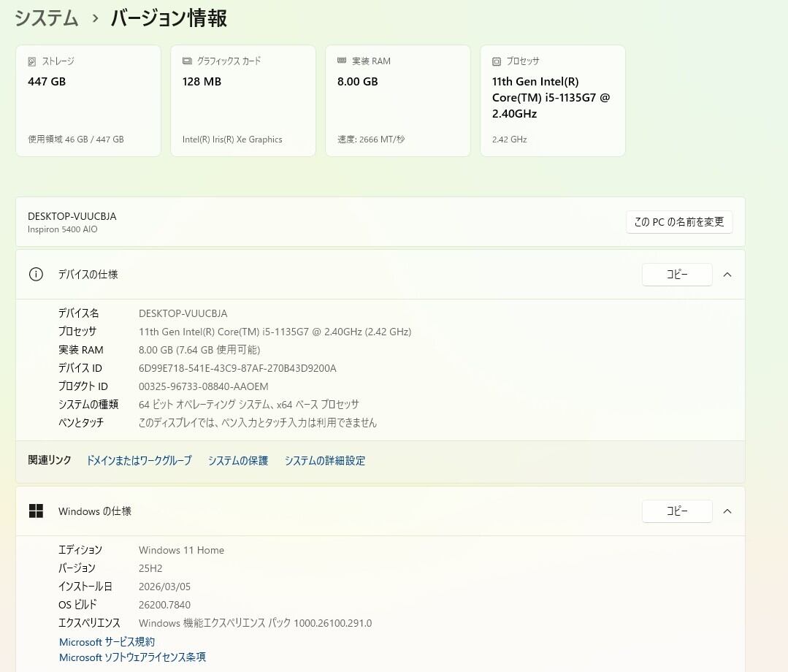Click the info icon beside デバイスの仕様
Screen dimensions: 788x672
[x=36, y=275]
